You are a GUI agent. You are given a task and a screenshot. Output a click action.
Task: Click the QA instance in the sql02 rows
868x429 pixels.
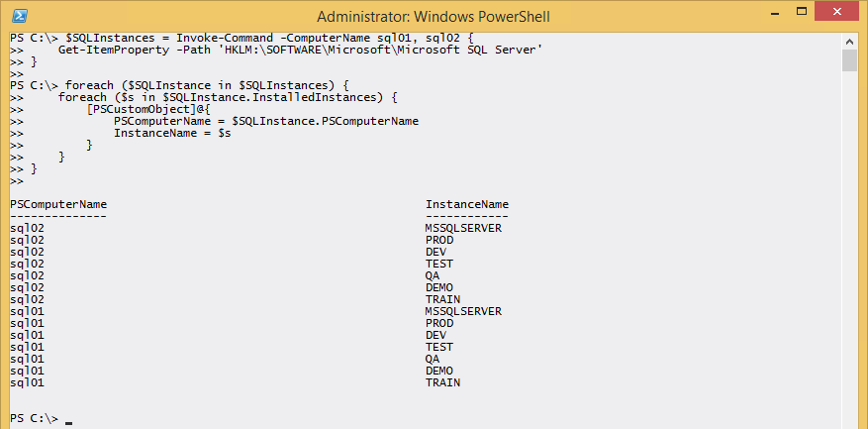pos(433,275)
